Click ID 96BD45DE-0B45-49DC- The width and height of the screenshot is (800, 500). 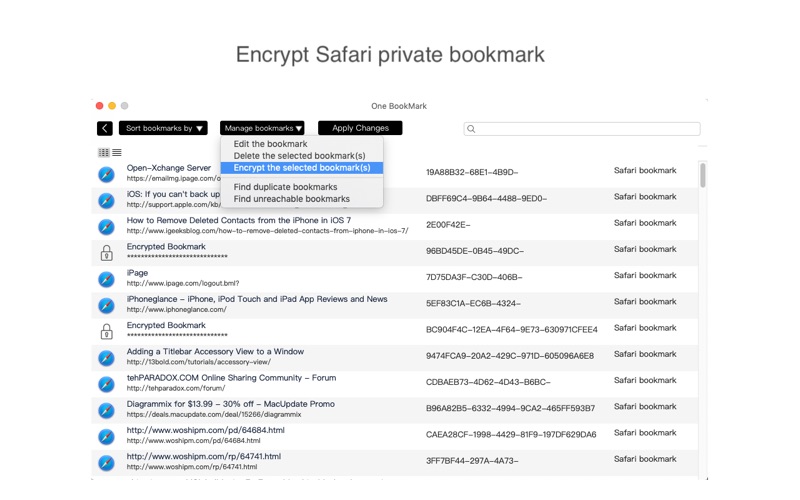tap(475, 251)
